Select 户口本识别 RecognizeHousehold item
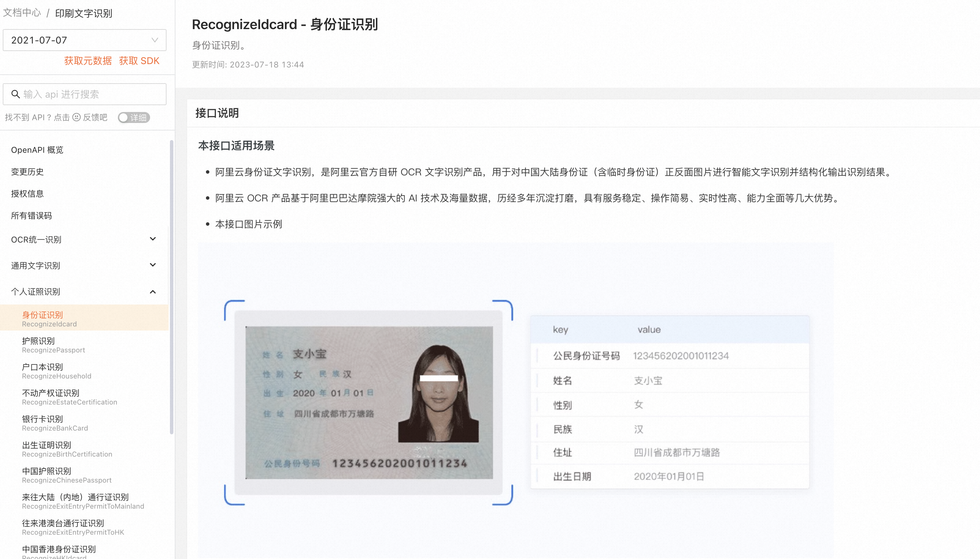This screenshot has height=559, width=980. [x=84, y=371]
